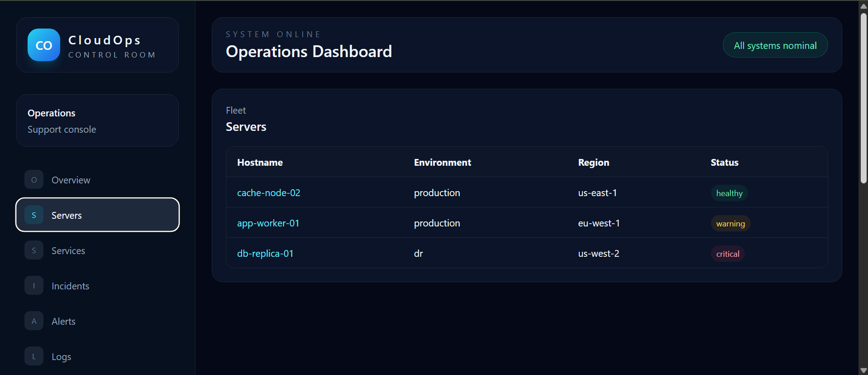Click the Incidents 'I' sidebar icon

(x=34, y=286)
